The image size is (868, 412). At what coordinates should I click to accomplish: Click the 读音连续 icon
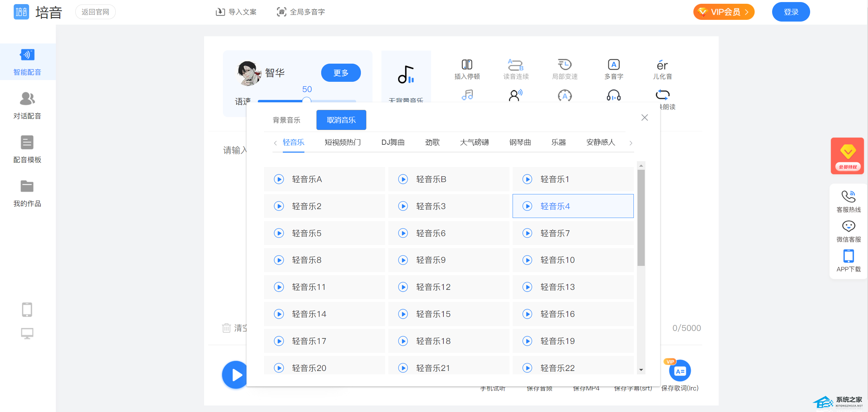[x=515, y=65]
